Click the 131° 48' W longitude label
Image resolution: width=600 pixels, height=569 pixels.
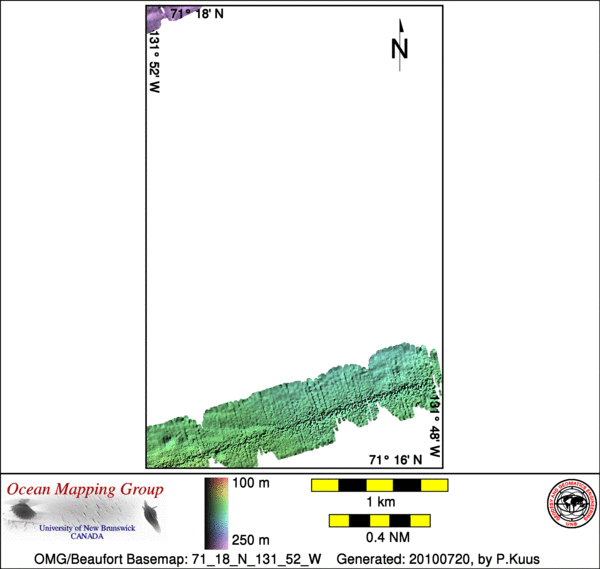tap(435, 428)
